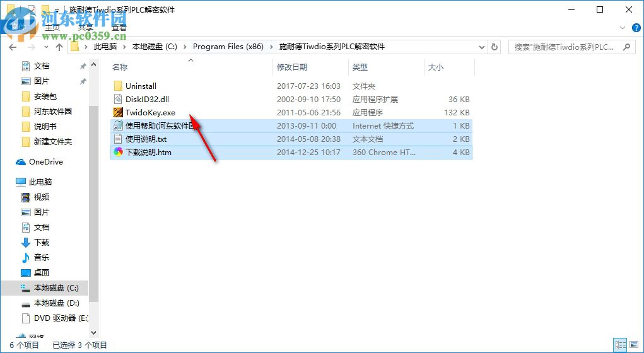
Task: Open 音乐 under 此电脑
Action: (x=42, y=258)
